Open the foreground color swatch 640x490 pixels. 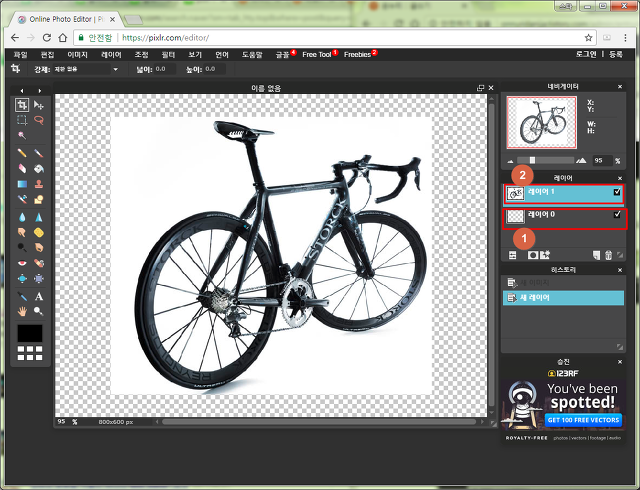(x=30, y=333)
